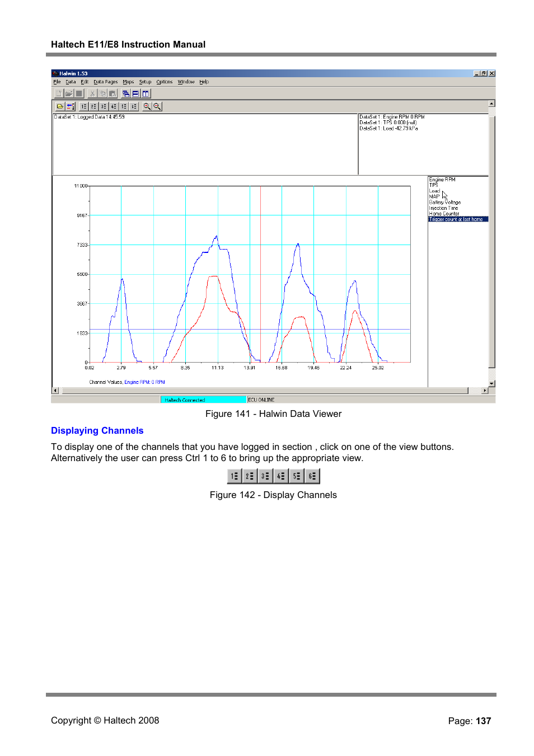Click scroll right arrow on horizontal scrollbar
Screen dimensions: 534x756
tap(485, 391)
